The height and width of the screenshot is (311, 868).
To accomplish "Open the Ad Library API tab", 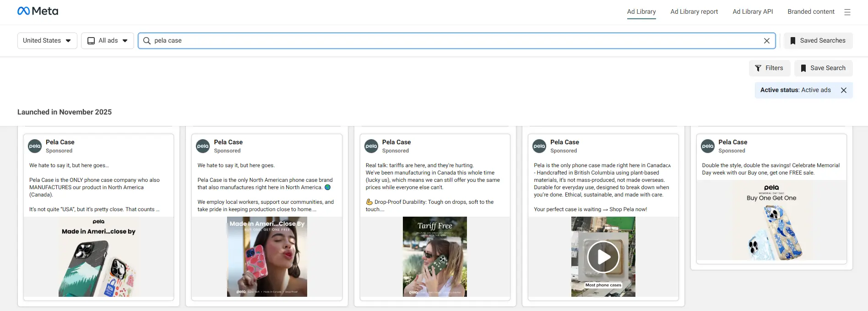I will (x=753, y=12).
